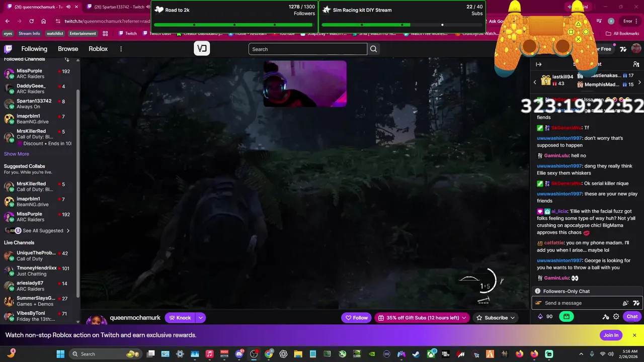The image size is (644, 362).
Task: Open File Explorer from the taskbar
Action: (298, 354)
